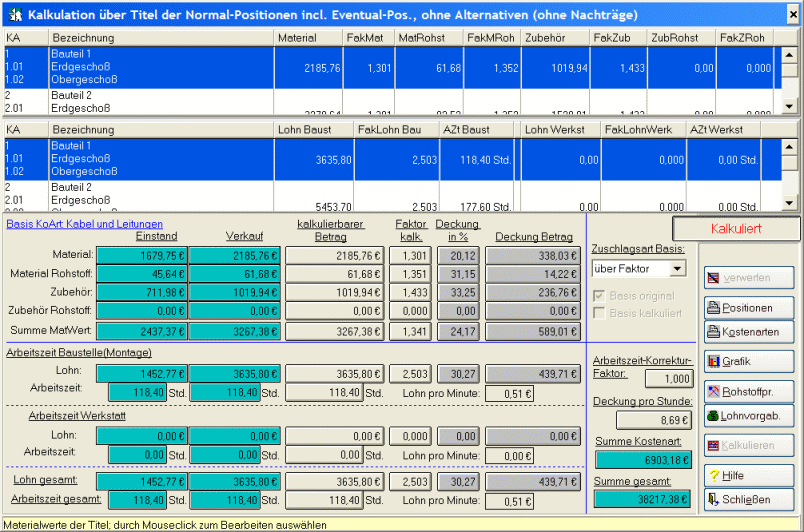Image resolution: width=804 pixels, height=532 pixels.
Task: Click the Rohstoffpr. button
Action: (749, 392)
